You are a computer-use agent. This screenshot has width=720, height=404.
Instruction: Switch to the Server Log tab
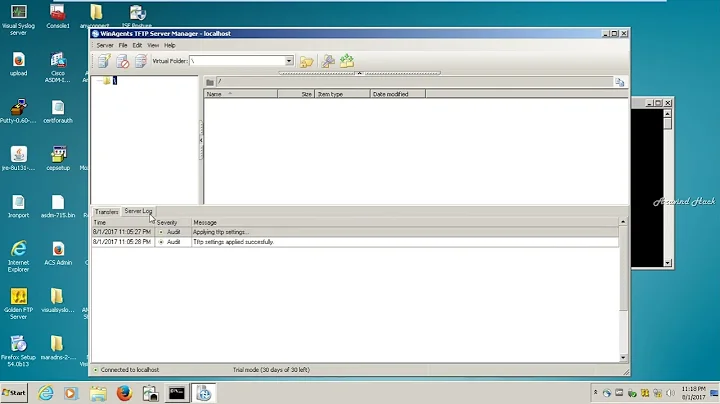click(x=138, y=211)
